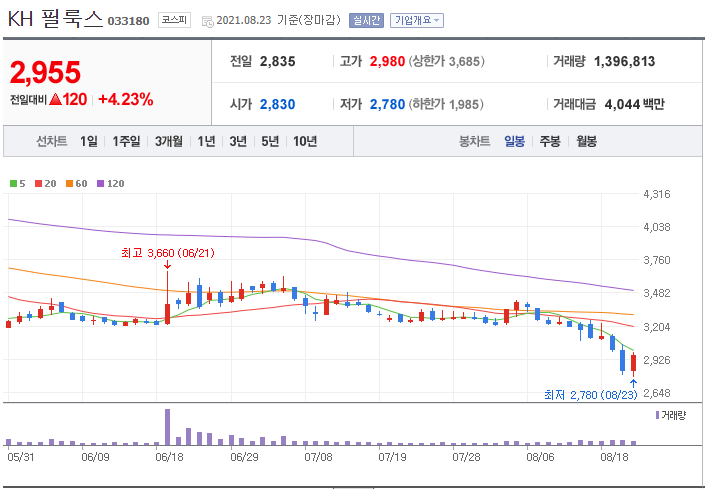Select the 3년 line chart period
The width and height of the screenshot is (705, 489).
pos(238,142)
